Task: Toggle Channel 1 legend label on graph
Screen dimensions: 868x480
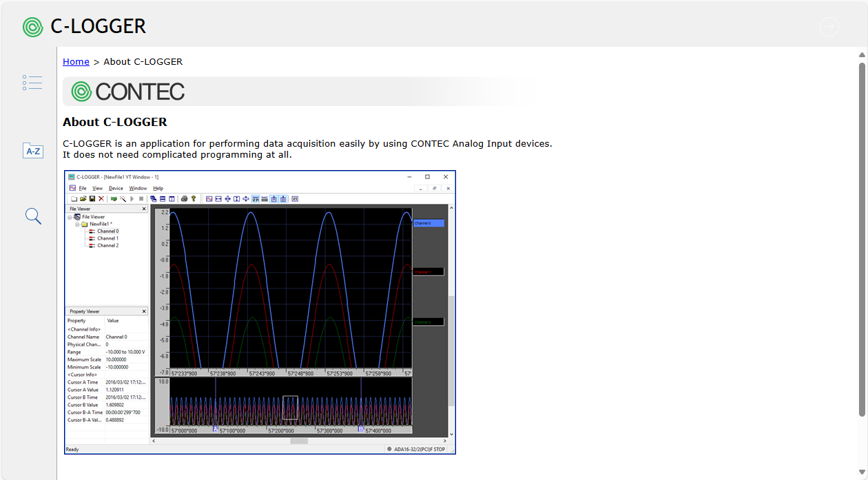Action: [x=428, y=272]
